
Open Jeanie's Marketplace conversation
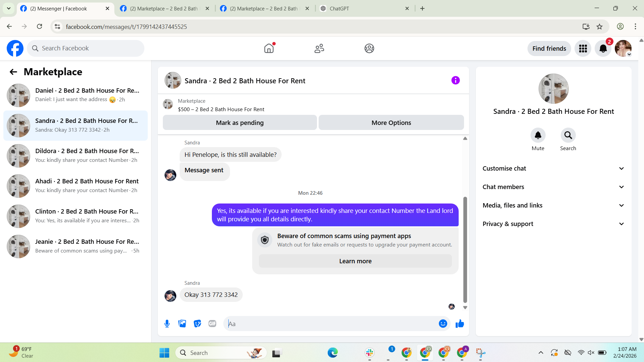tap(76, 246)
